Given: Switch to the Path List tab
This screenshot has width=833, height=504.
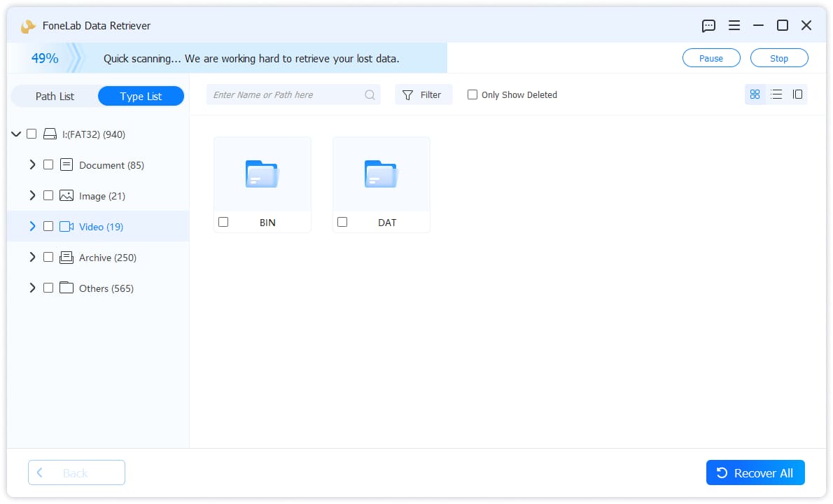Looking at the screenshot, I should 55,96.
